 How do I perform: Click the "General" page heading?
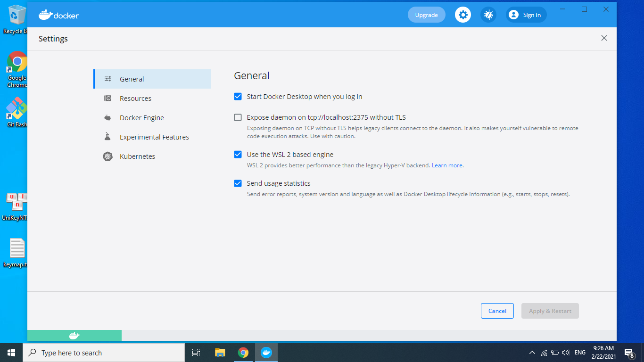tap(252, 75)
